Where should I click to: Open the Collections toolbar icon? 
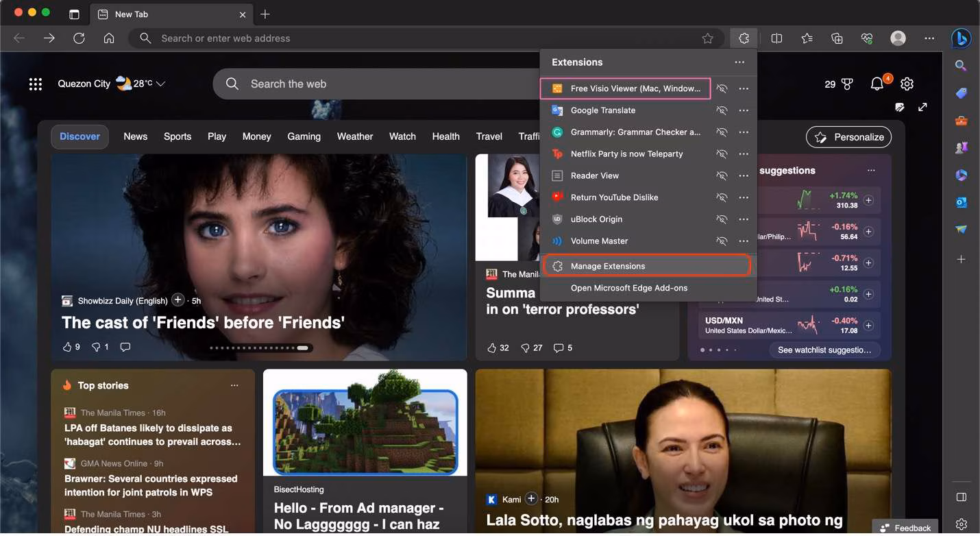click(x=837, y=38)
